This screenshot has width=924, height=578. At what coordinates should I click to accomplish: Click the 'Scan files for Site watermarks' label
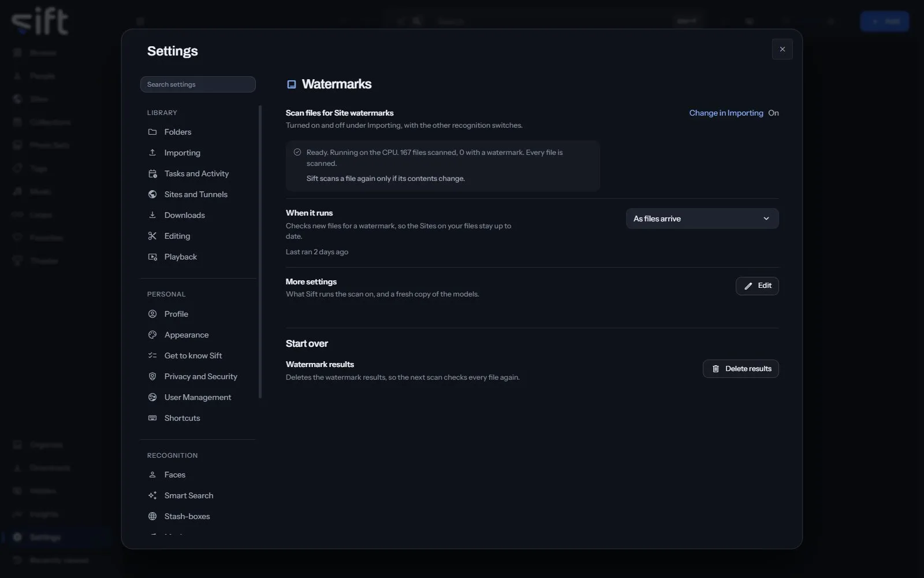point(340,113)
